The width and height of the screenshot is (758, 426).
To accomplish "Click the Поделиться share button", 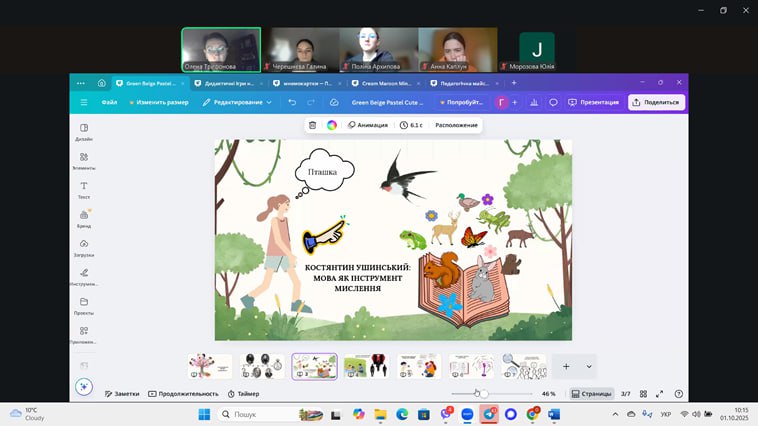I will (656, 103).
